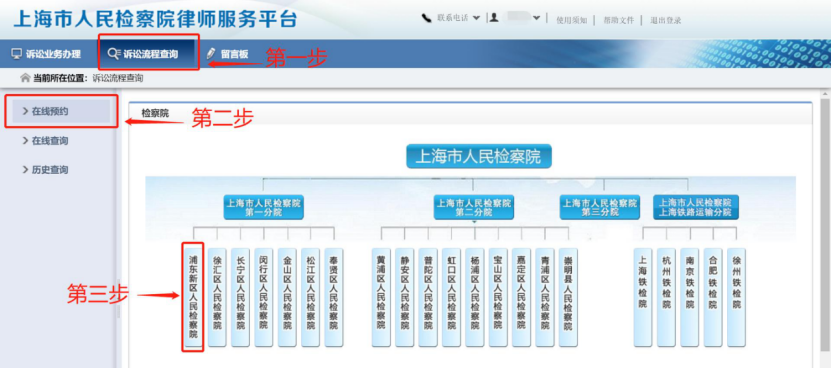The width and height of the screenshot is (831, 368).
Task: Click the phone icon for 联系电话
Action: tap(427, 19)
